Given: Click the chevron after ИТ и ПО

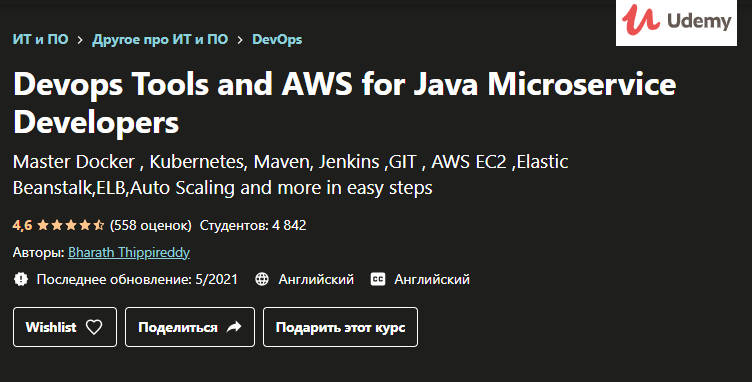Looking at the screenshot, I should tap(80, 40).
